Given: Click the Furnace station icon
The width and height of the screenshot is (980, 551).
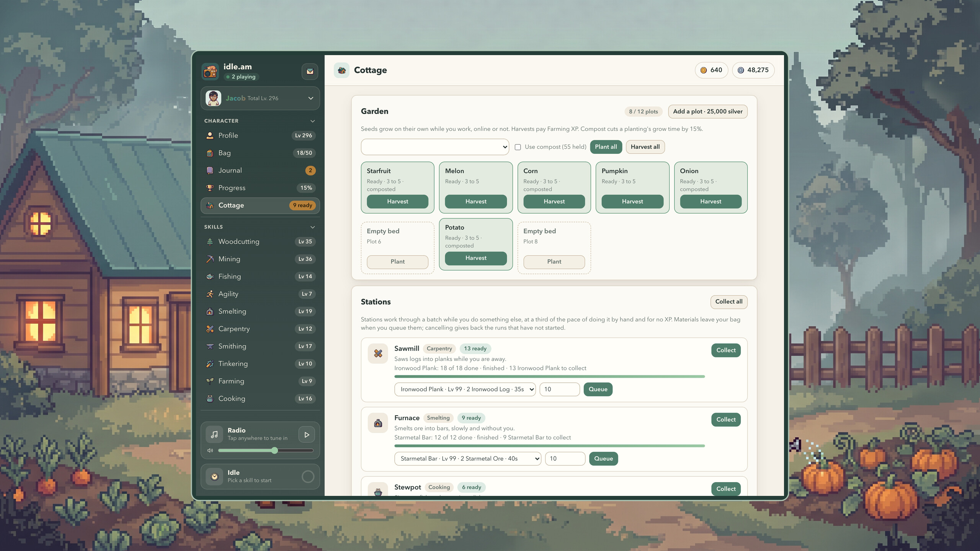Looking at the screenshot, I should pyautogui.click(x=378, y=423).
